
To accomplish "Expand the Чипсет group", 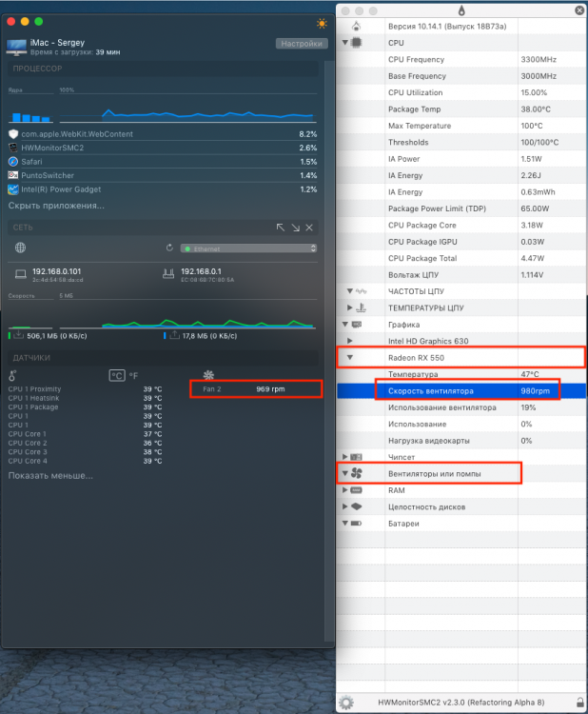I will (345, 457).
